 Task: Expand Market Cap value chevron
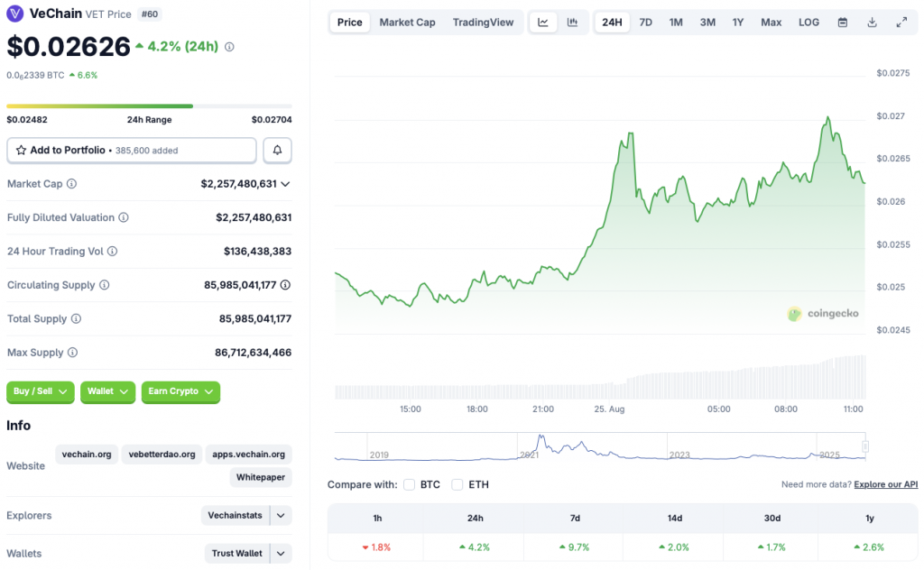click(285, 184)
